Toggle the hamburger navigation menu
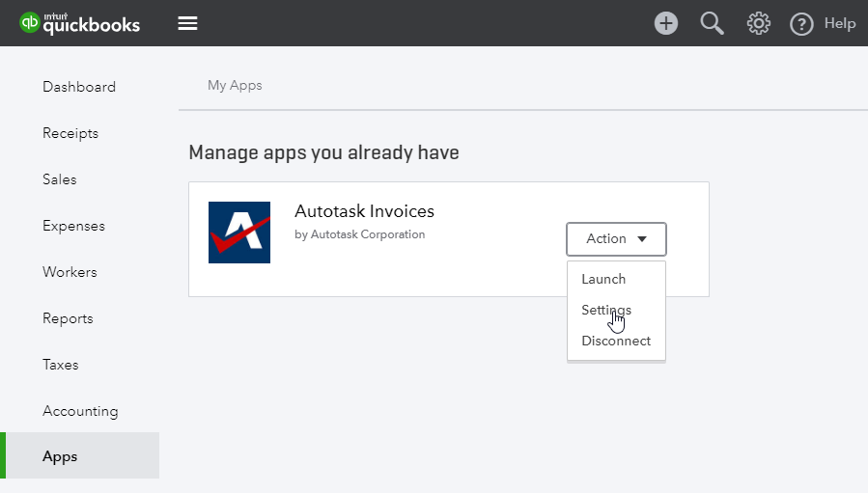868x493 pixels. (x=187, y=23)
